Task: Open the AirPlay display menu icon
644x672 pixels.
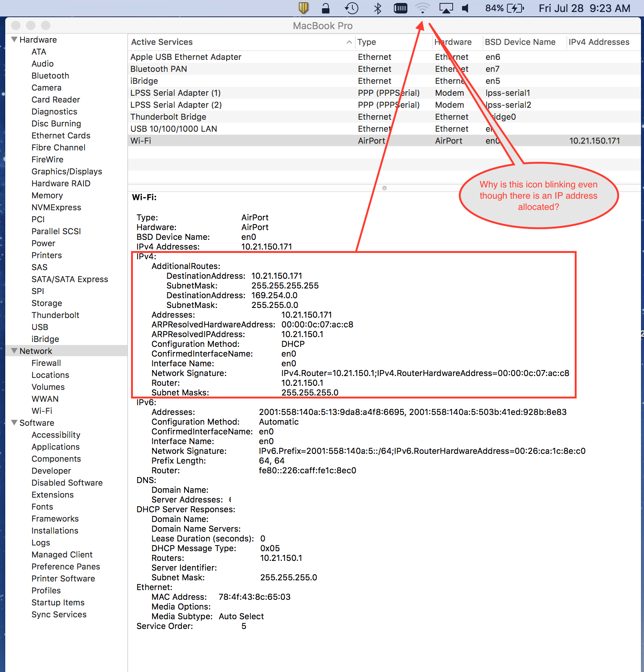Action: 446,8
